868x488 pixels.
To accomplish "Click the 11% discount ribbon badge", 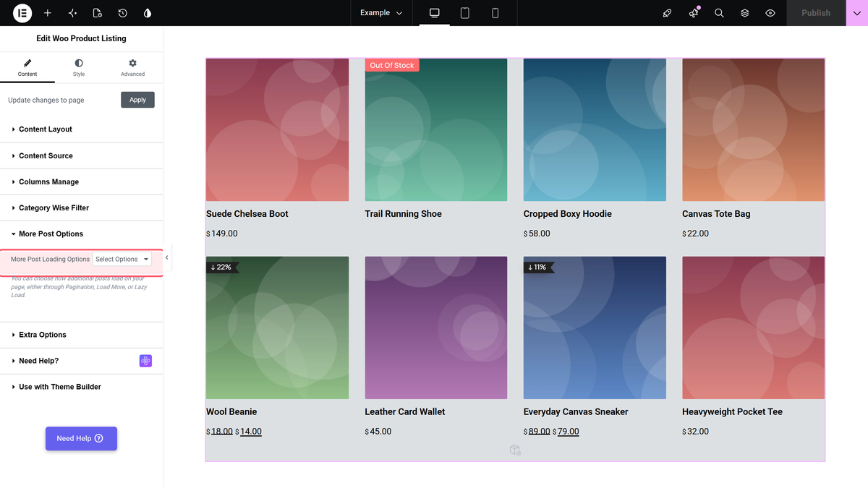I will point(538,267).
